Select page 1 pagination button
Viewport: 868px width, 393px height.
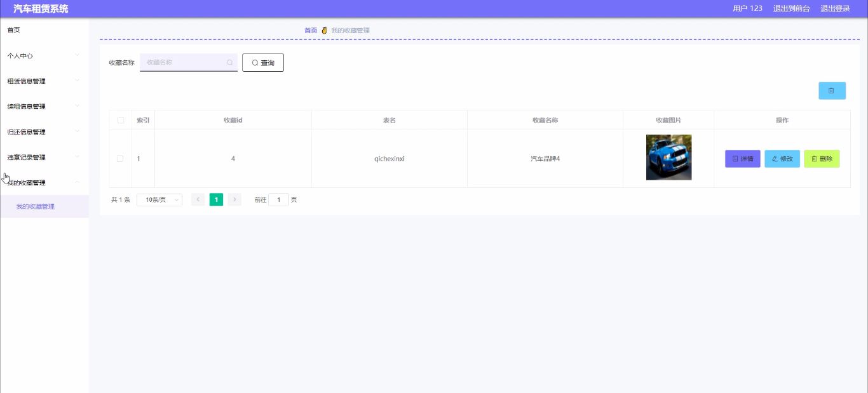[216, 199]
